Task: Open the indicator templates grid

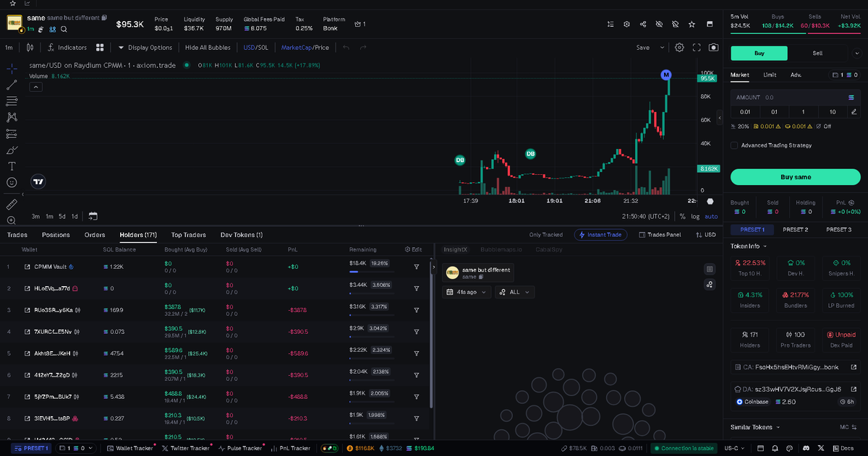Action: point(99,48)
